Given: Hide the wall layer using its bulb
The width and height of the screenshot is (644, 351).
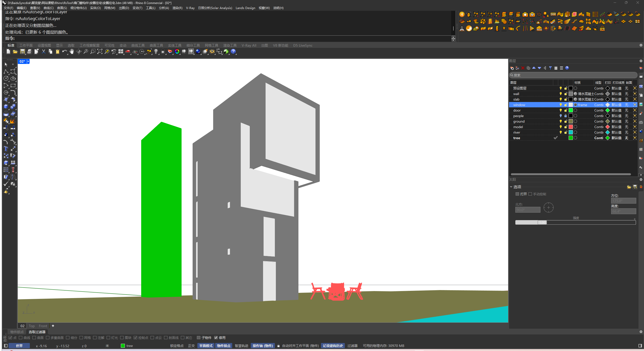Looking at the screenshot, I should coord(560,94).
